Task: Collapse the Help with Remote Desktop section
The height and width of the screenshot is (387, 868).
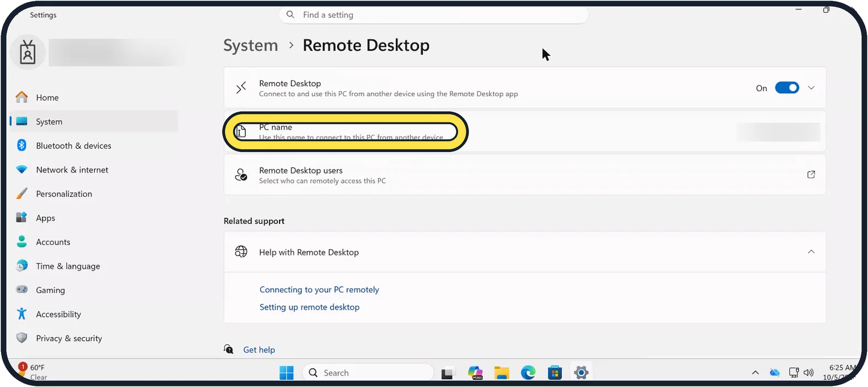Action: pos(811,252)
